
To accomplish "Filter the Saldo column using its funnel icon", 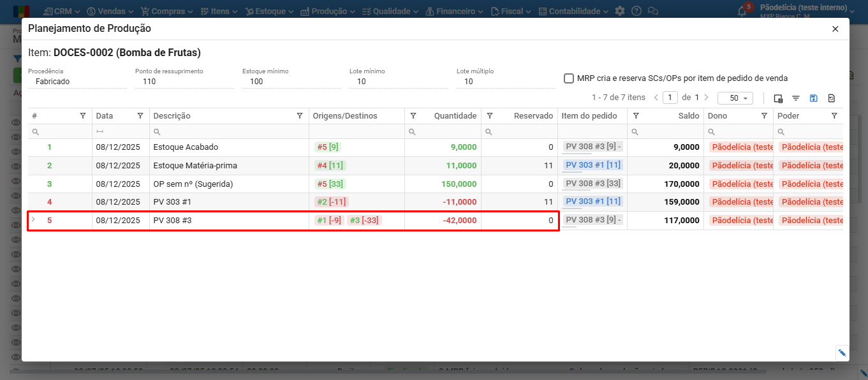I will tap(636, 116).
